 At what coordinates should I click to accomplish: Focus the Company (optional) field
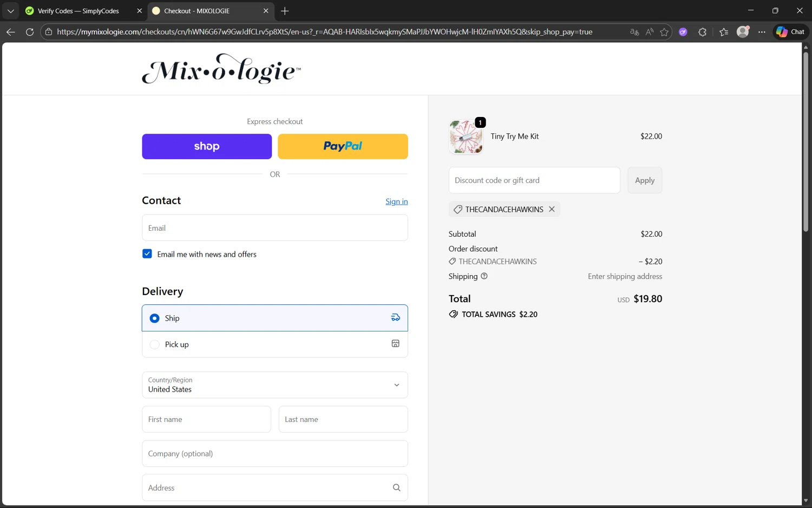point(275,453)
